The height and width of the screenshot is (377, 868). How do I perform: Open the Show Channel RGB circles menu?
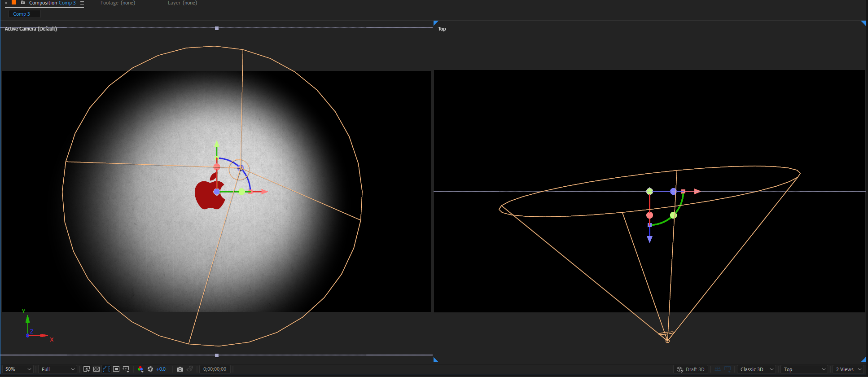pyautogui.click(x=140, y=369)
